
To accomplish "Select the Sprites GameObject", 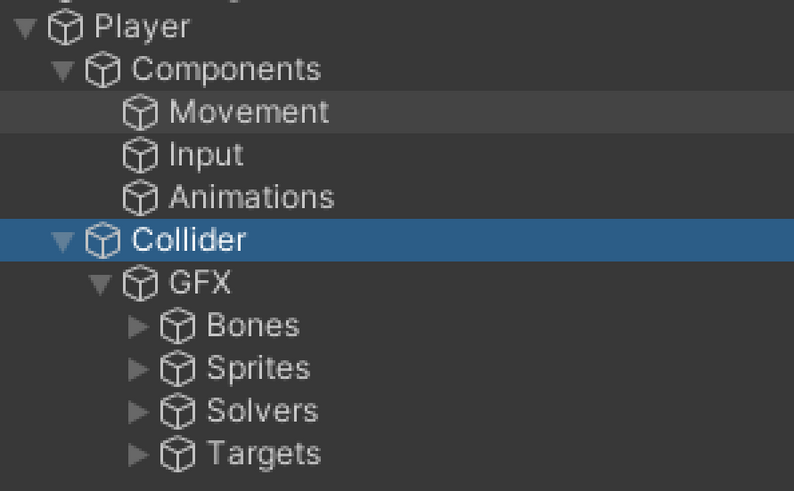I will [x=258, y=369].
